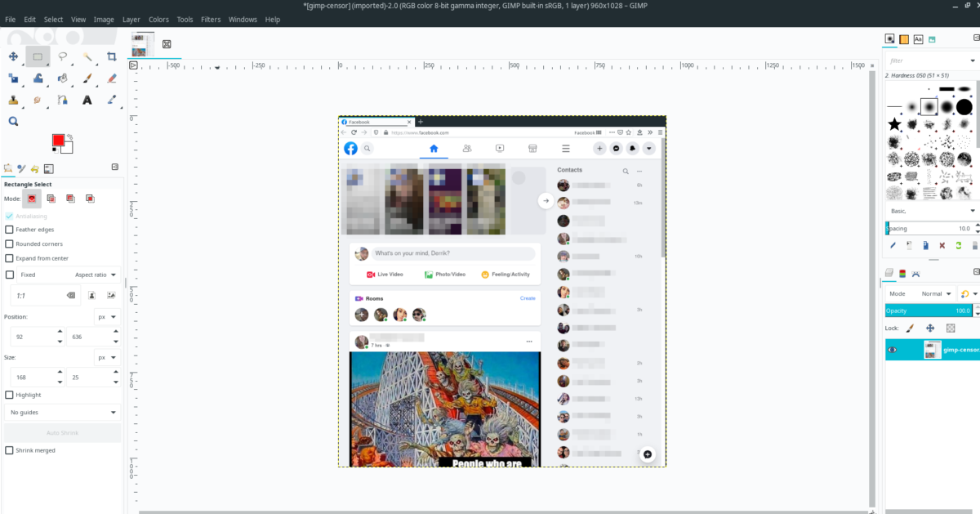Viewport: 980px width, 514px height.
Task: Expand the No guides dropdown
Action: [63, 413]
